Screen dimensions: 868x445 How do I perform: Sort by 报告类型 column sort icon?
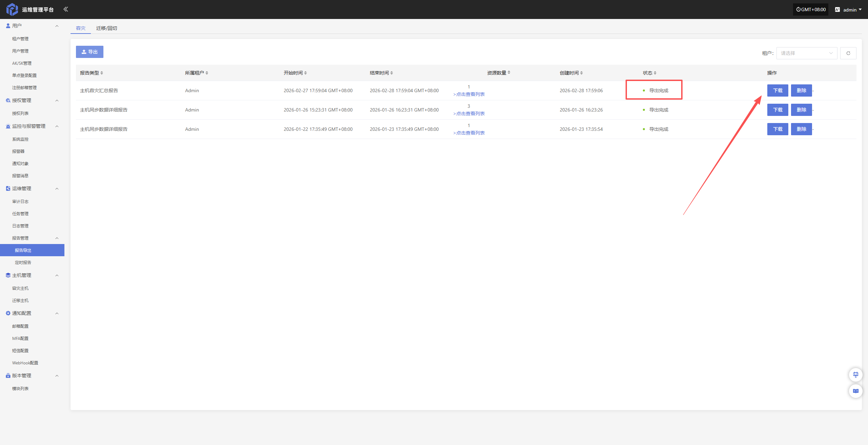point(102,73)
